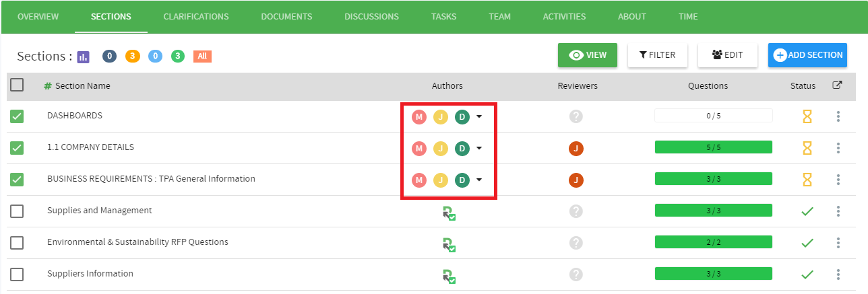Click the 0 / 5 progress bar for DASHBOARDS

pyautogui.click(x=714, y=116)
